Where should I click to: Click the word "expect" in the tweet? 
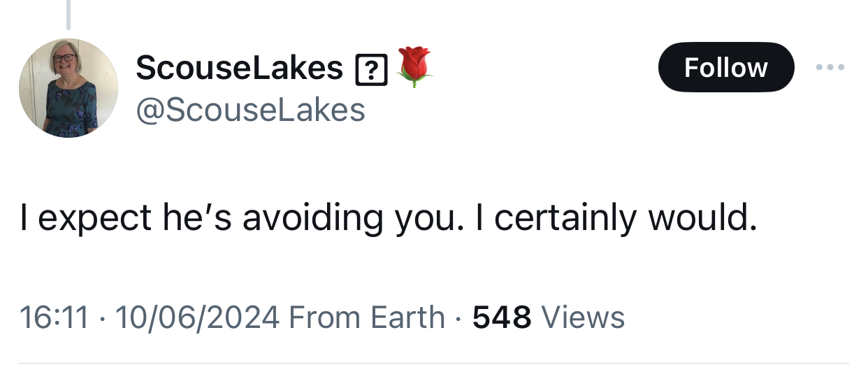point(94,219)
